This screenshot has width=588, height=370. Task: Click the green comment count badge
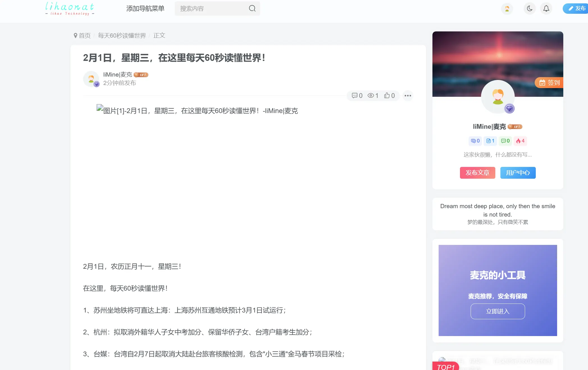505,141
